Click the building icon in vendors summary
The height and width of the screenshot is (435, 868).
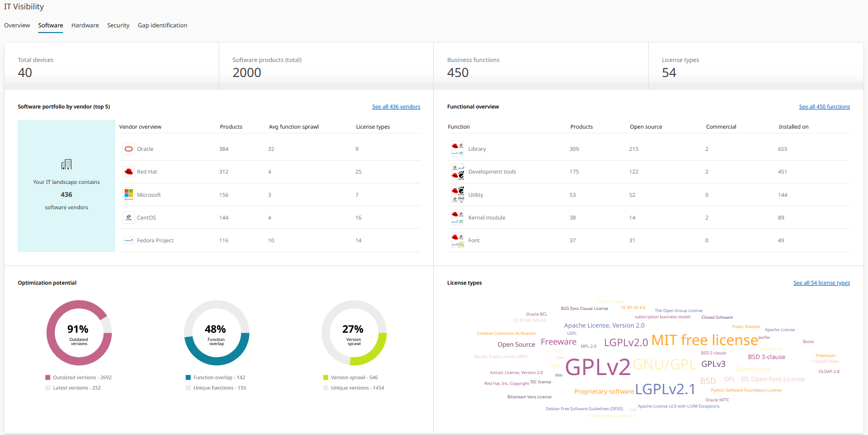coord(66,164)
